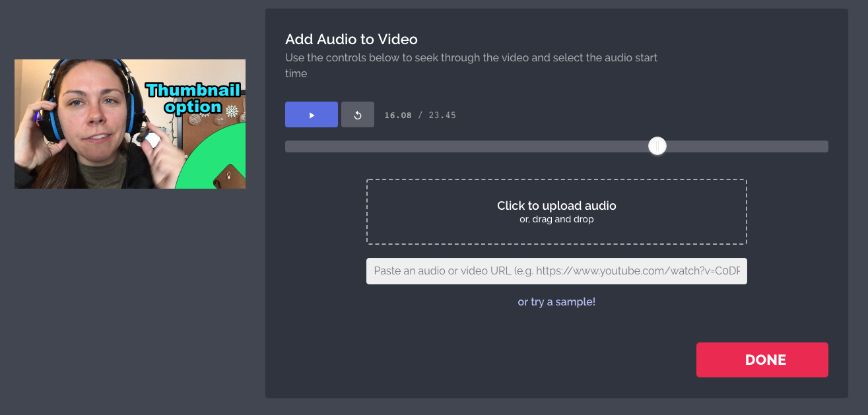
Task: Click the restart loop arrow icon
Action: (358, 115)
